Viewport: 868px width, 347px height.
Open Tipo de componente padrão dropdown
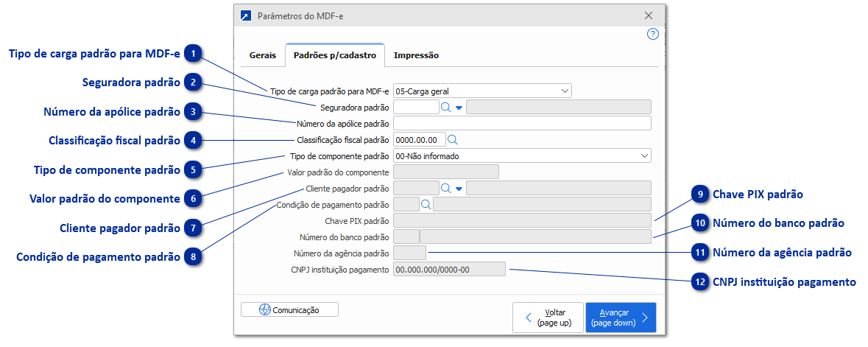(x=644, y=155)
